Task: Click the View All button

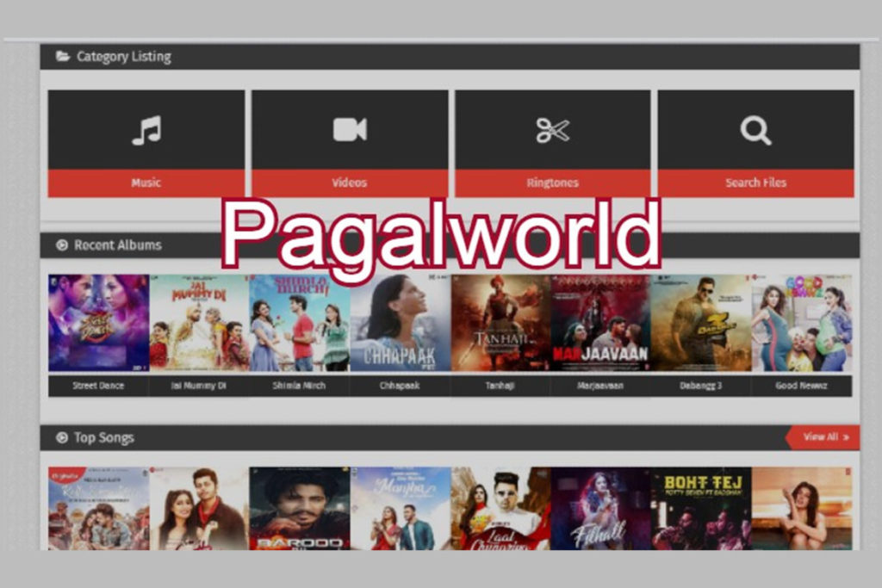Action: tap(823, 436)
